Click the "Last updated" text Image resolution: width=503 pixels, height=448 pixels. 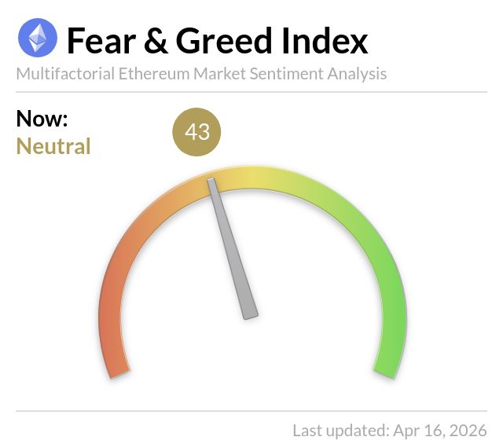click(340, 431)
